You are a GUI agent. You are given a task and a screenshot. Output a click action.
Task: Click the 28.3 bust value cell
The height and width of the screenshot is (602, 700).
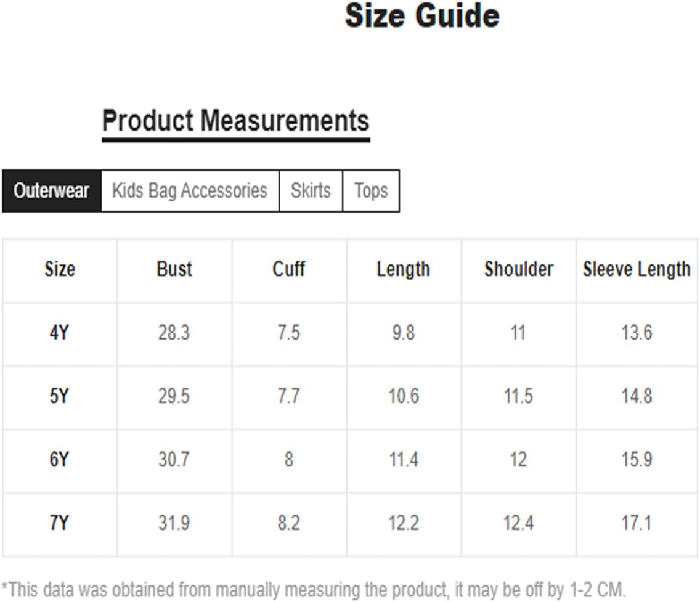[x=174, y=333]
